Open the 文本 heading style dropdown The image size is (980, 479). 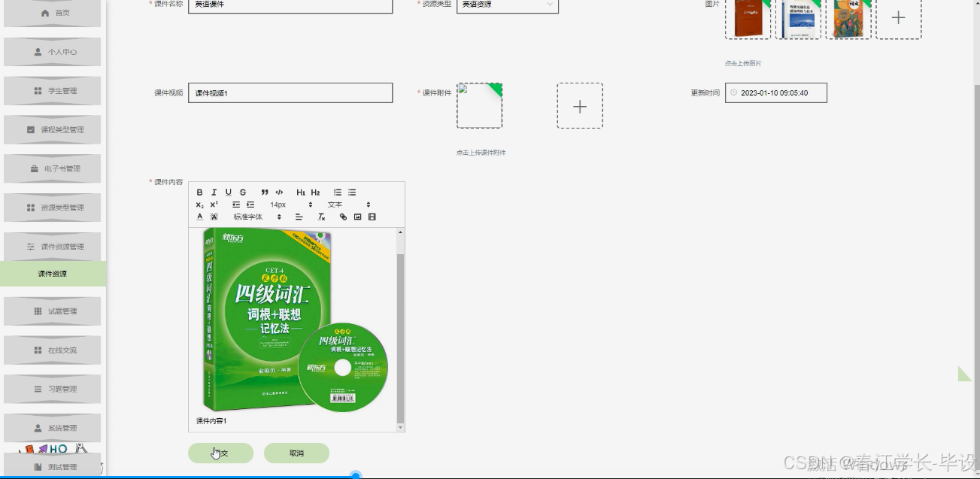pyautogui.click(x=348, y=205)
